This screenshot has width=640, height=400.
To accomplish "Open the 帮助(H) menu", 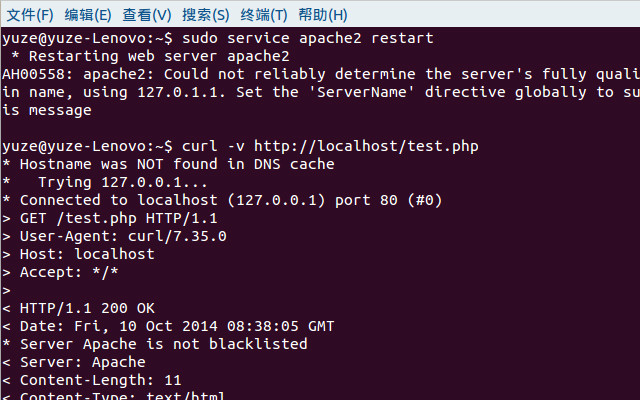I will click(322, 15).
